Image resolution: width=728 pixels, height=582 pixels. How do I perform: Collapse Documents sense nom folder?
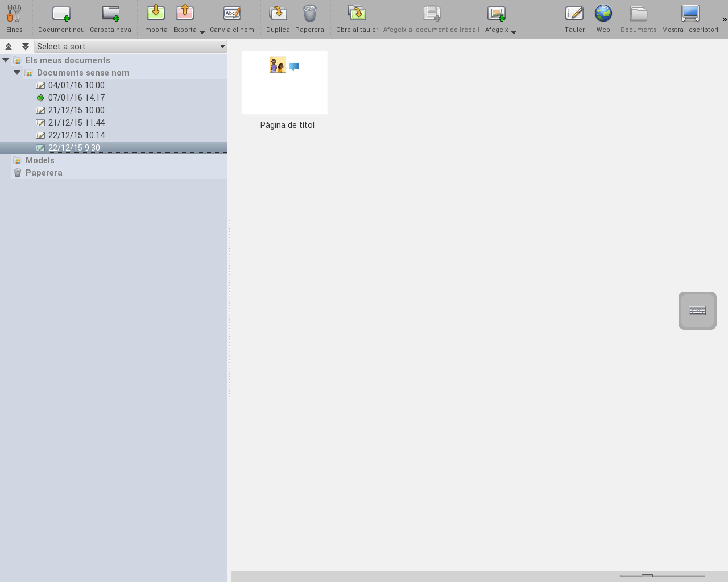pos(17,73)
